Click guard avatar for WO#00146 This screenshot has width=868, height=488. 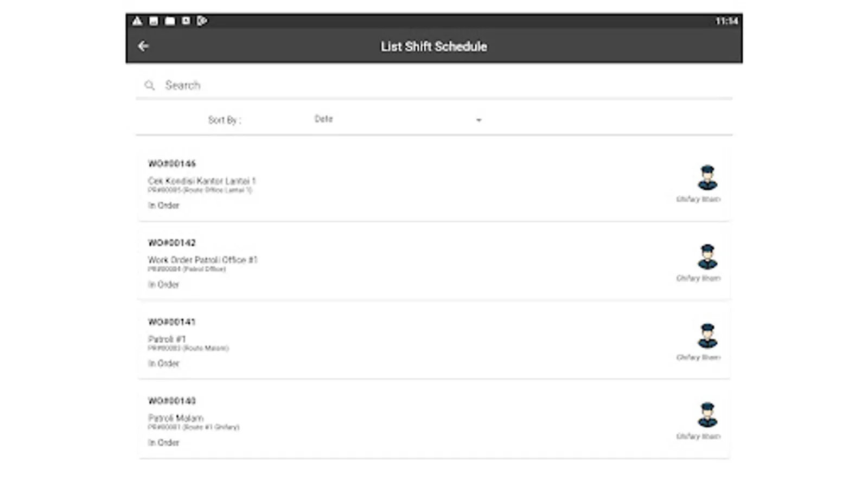707,177
